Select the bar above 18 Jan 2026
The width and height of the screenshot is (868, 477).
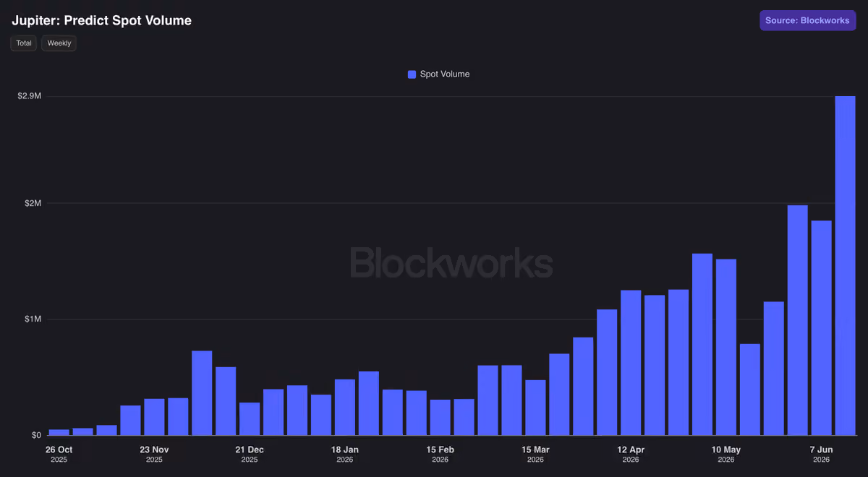point(345,408)
